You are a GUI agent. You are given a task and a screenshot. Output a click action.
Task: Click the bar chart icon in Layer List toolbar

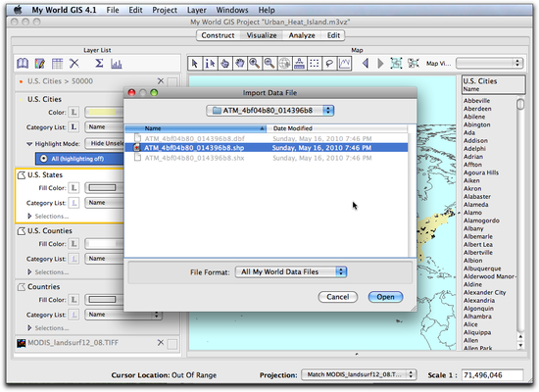117,64
